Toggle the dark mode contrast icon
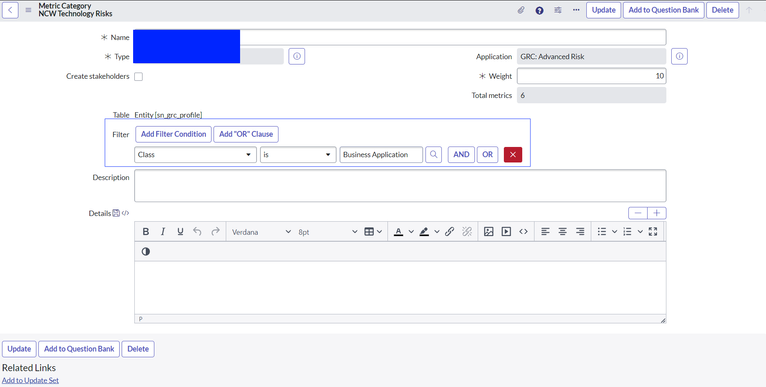Image resolution: width=766 pixels, height=387 pixels. tap(146, 251)
